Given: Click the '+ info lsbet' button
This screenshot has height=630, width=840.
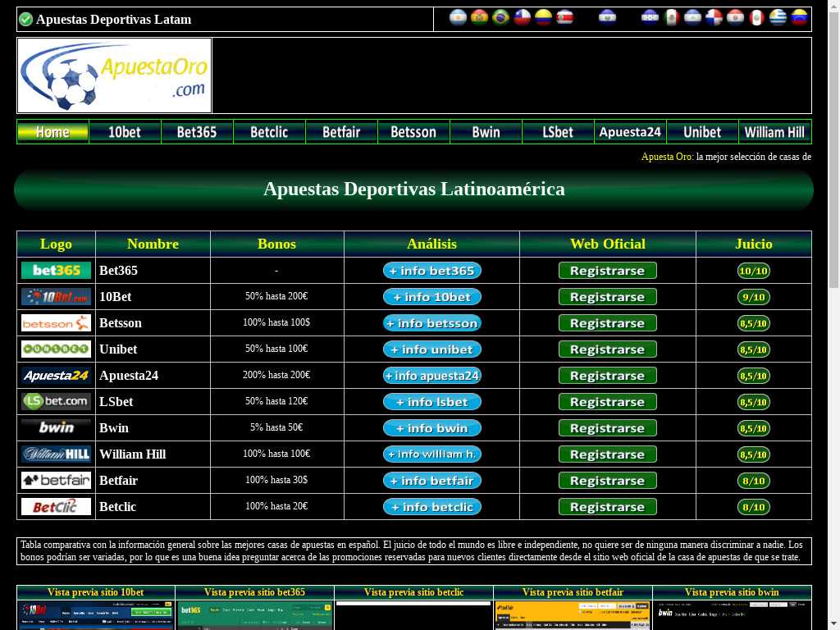Looking at the screenshot, I should coord(431,402).
